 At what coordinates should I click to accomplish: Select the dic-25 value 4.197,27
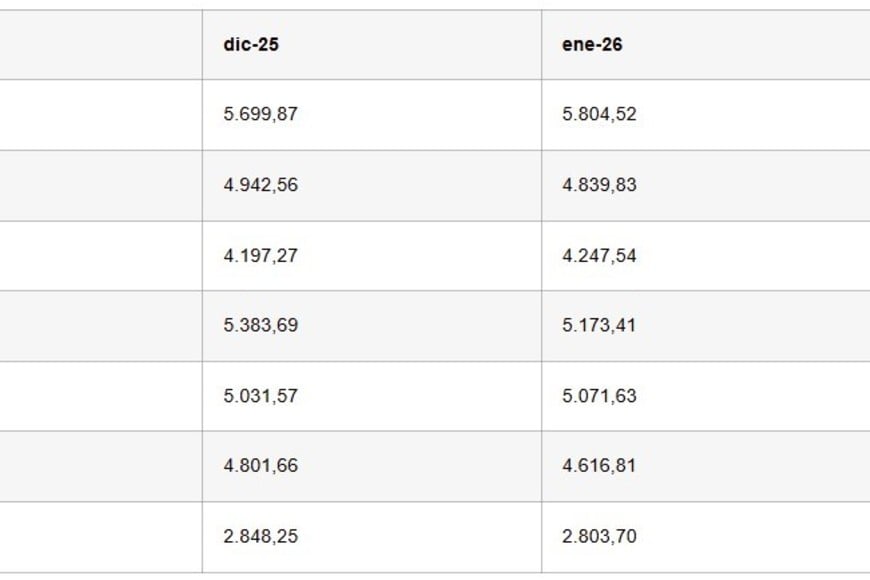click(261, 255)
